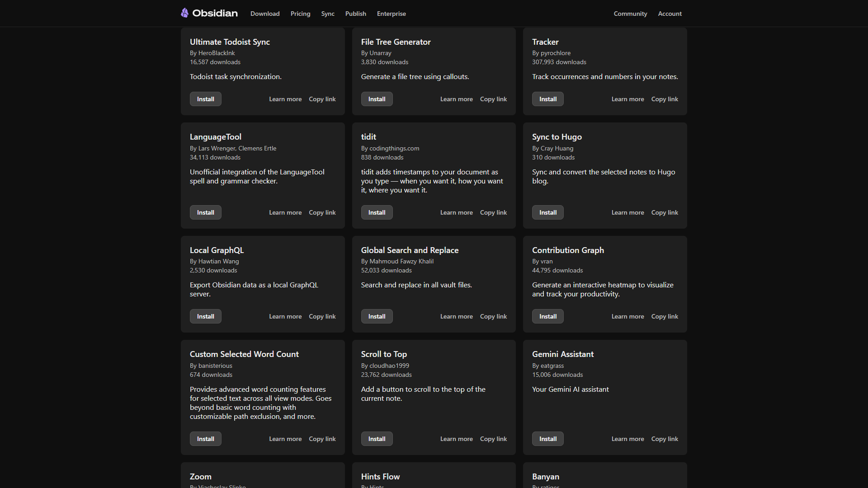This screenshot has width=868, height=488.
Task: Click the Contribution Graph title
Action: pyautogui.click(x=568, y=250)
